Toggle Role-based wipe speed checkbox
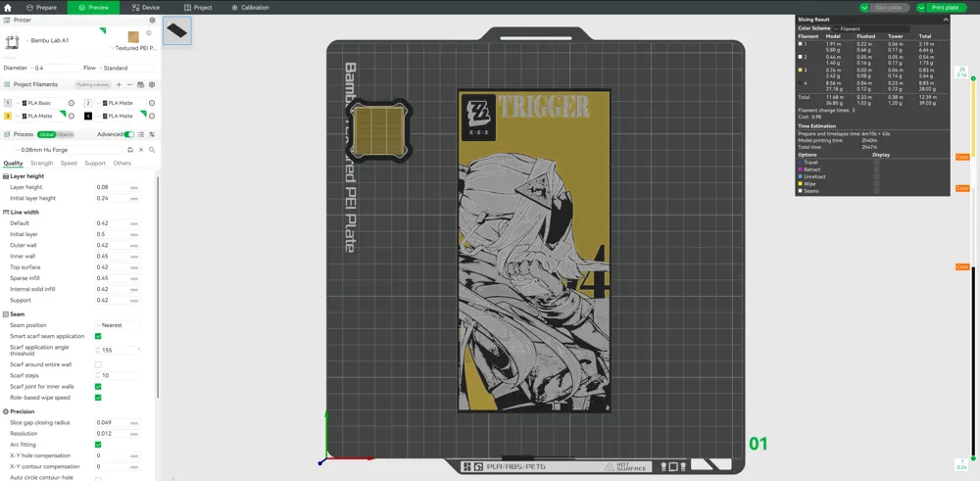This screenshot has height=481, width=980. (98, 398)
